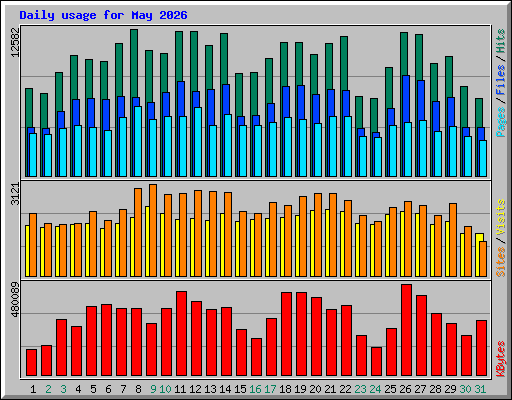Click the cyan pages bar for day 8
The width and height of the screenshot is (512, 400).
138,141
